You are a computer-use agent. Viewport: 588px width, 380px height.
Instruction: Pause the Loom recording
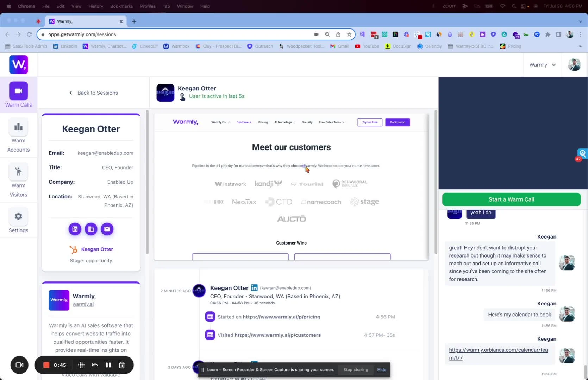point(108,365)
